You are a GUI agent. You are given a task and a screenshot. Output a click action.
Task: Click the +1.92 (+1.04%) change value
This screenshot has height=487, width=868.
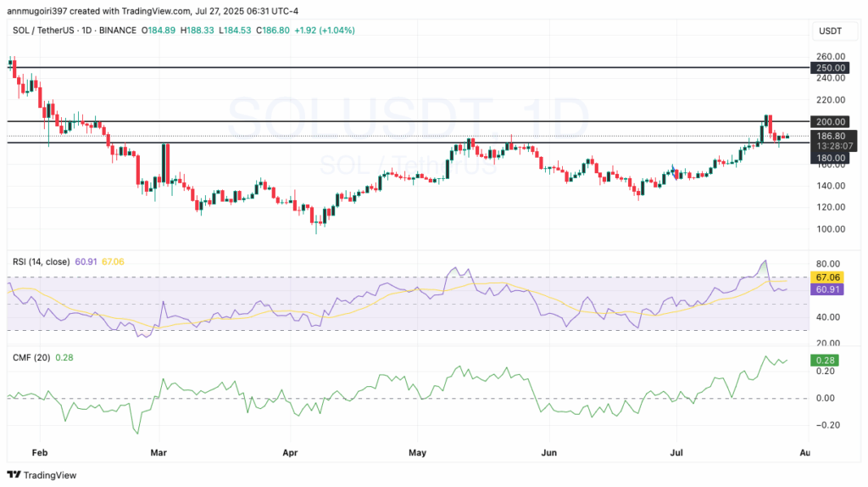click(325, 31)
